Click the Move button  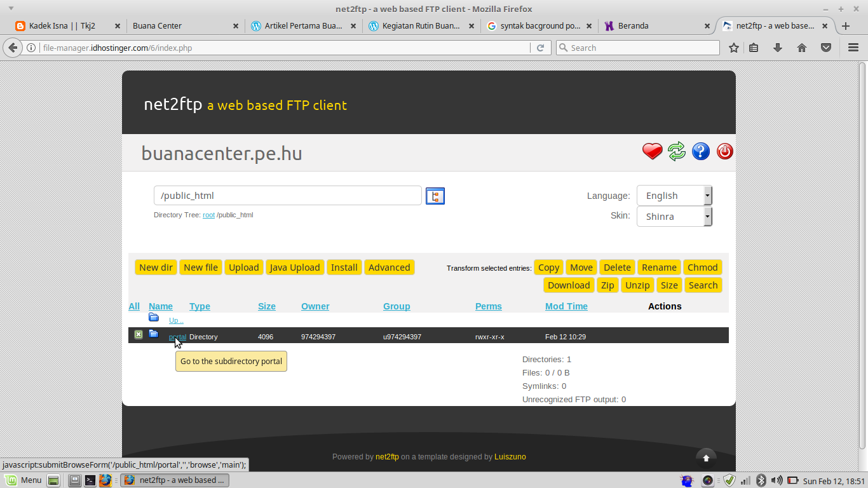(x=581, y=268)
